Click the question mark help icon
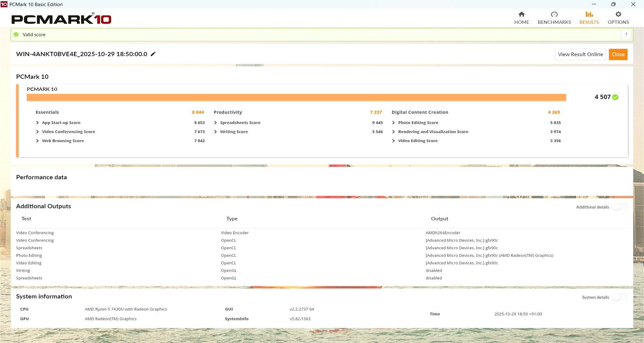The image size is (644, 343). (626, 35)
